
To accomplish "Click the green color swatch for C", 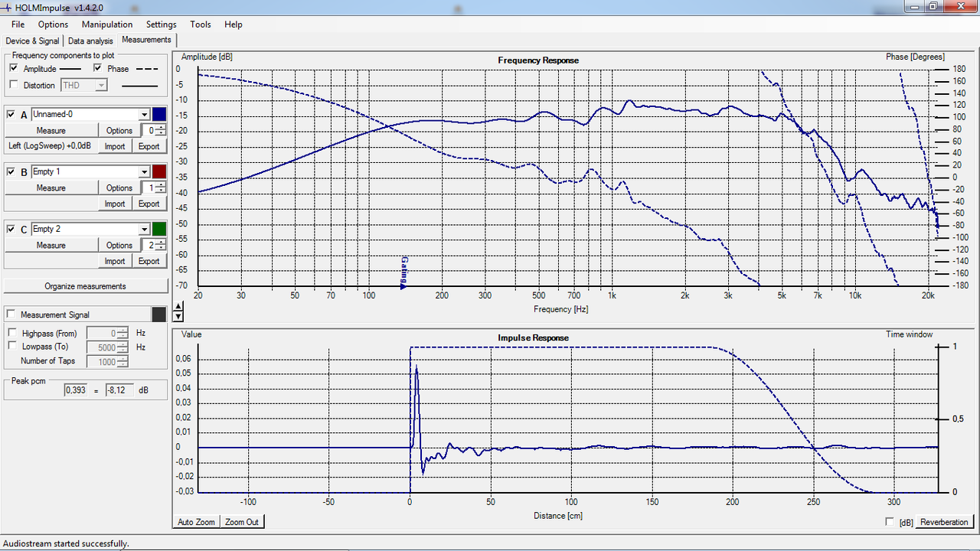I will point(158,229).
